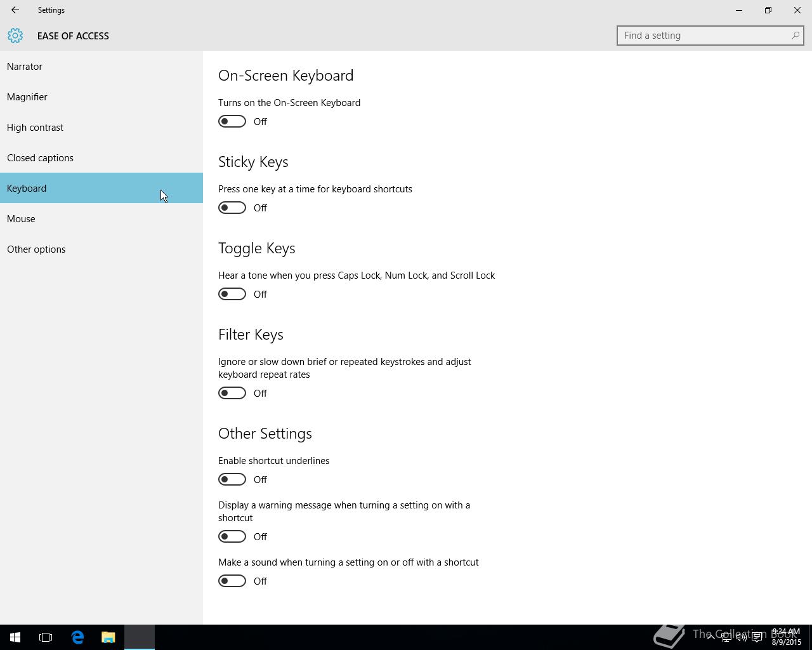Select the active Settings taskbar button
This screenshot has height=650, width=812.
coord(140,637)
